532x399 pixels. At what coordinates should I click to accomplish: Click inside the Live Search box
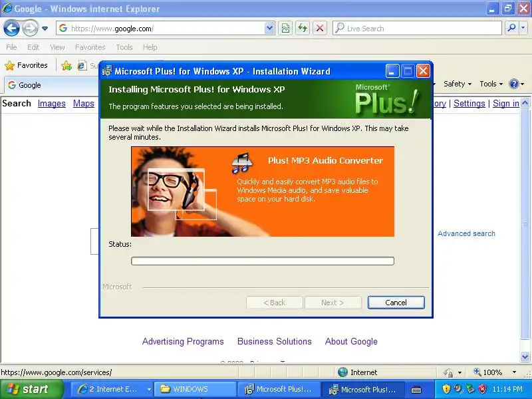click(x=418, y=29)
